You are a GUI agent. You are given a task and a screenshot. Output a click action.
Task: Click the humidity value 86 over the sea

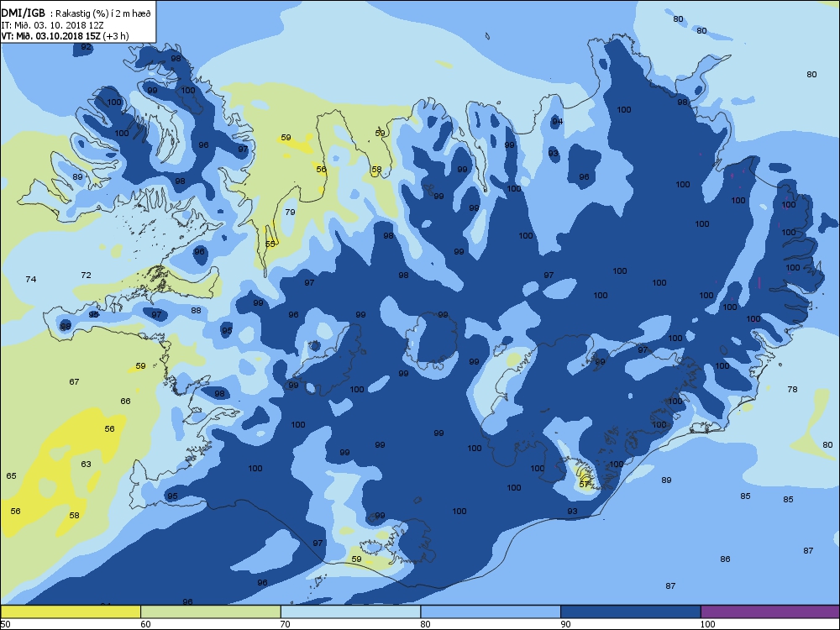(725, 559)
